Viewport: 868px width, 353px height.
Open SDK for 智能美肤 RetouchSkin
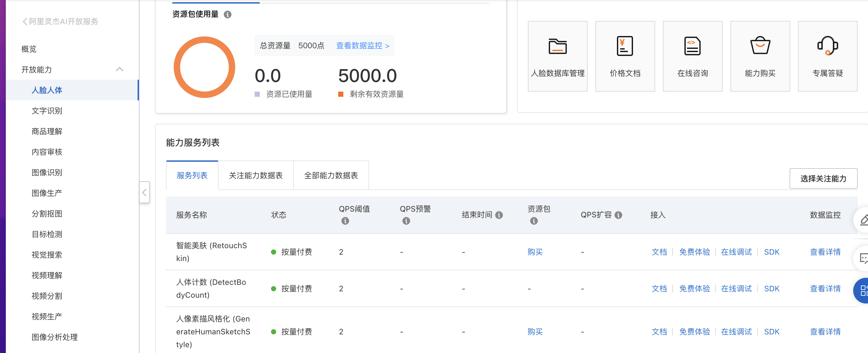click(772, 252)
